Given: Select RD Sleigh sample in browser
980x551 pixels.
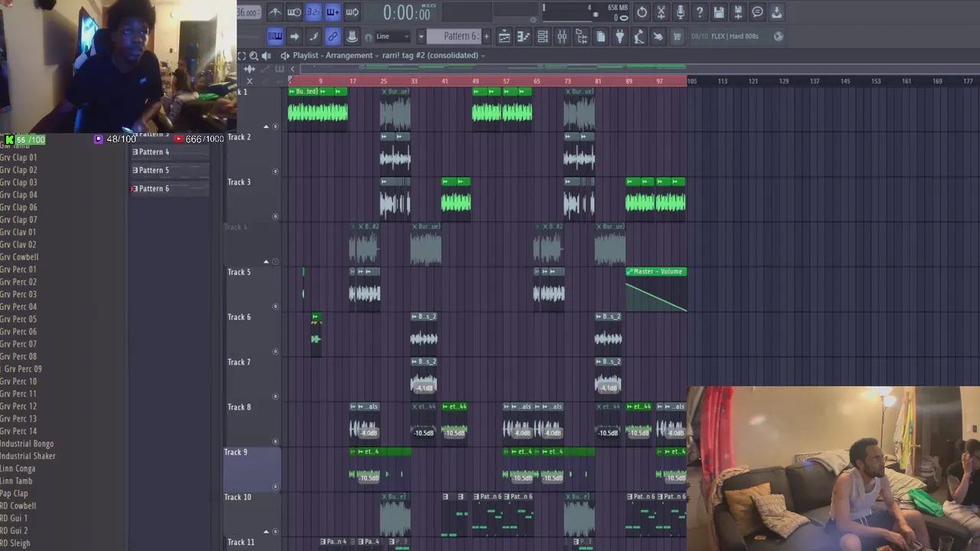Looking at the screenshot, I should 15,543.
